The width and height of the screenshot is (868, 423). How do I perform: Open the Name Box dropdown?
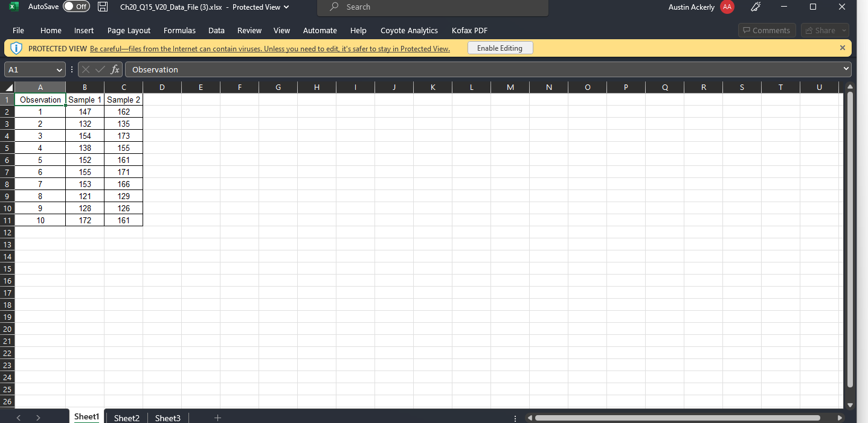point(59,69)
